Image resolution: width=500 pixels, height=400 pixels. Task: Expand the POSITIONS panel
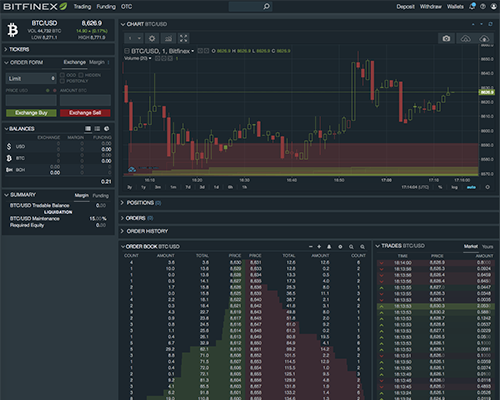pos(122,203)
